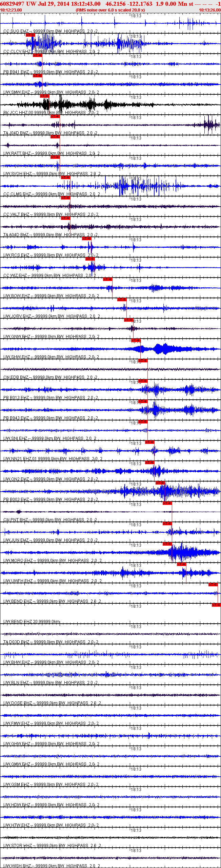Select the pick marker on BK.JCC trace
Image resolution: width=221 pixels, height=868 pixels.
point(45,96)
